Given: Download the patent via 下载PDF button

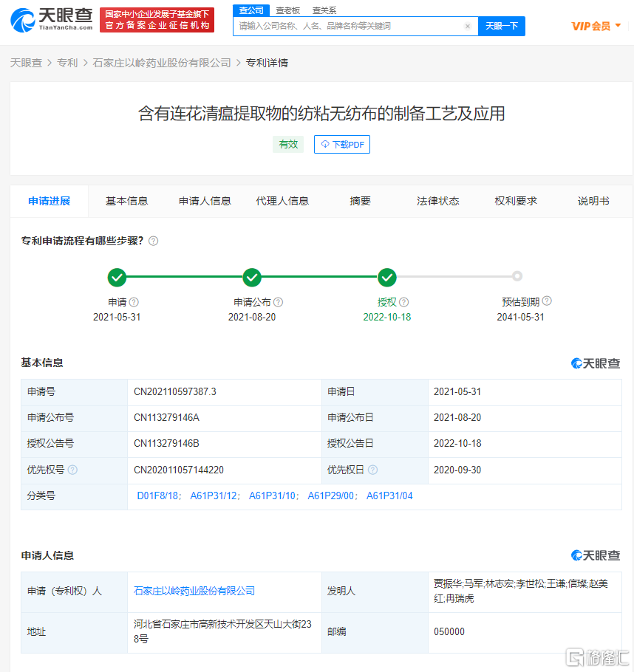Looking at the screenshot, I should (x=342, y=145).
